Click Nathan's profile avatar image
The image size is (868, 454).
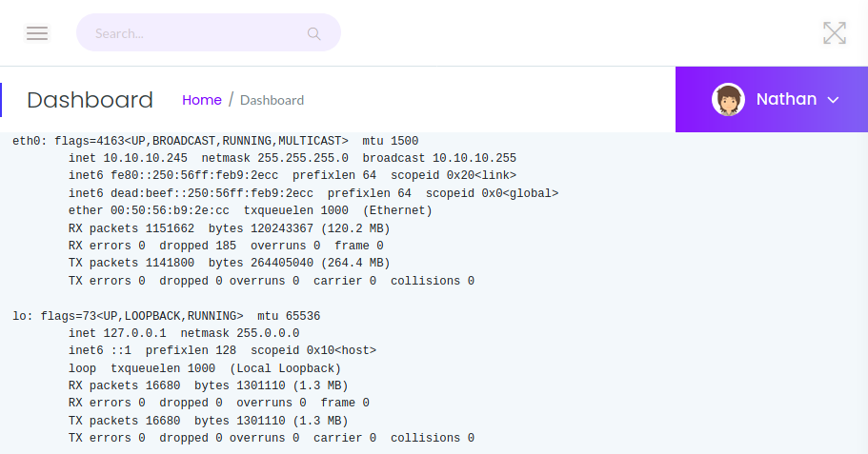pos(728,100)
